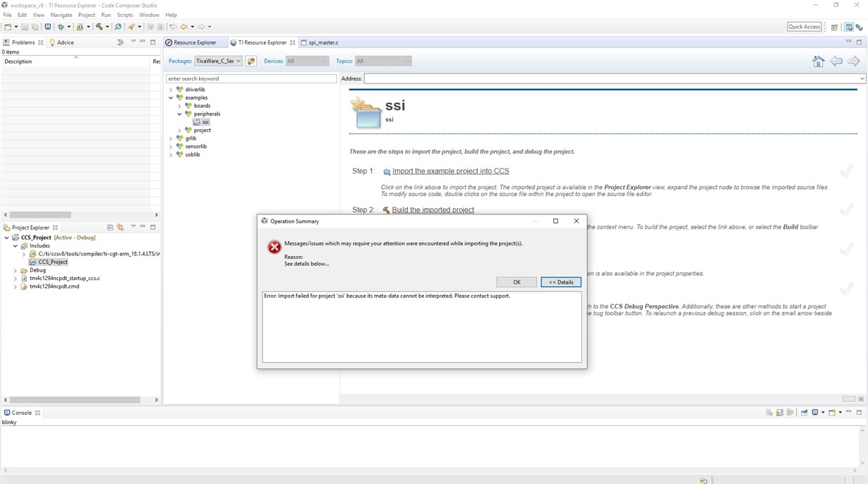Open the Navigate menu
The image size is (868, 484).
pos(61,15)
